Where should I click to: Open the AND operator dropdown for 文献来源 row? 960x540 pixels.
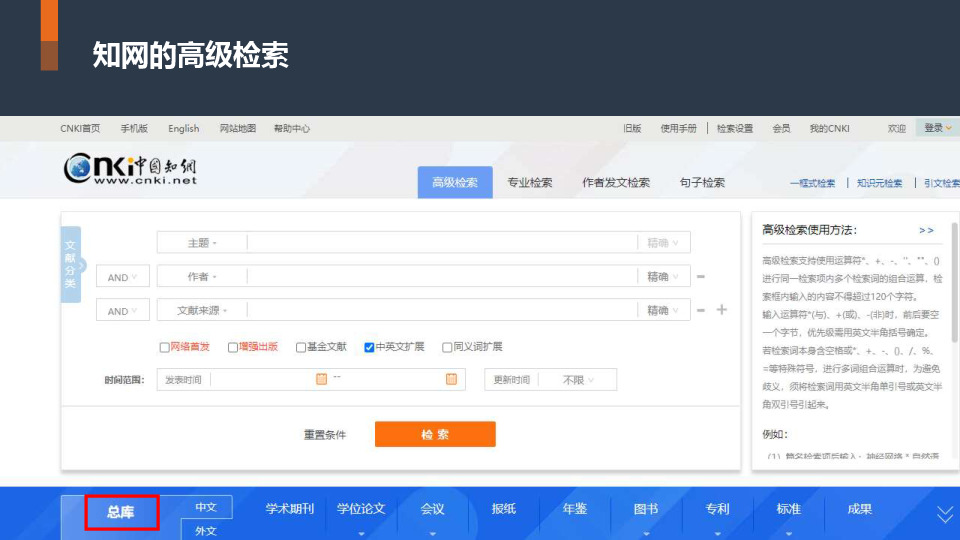(122, 310)
